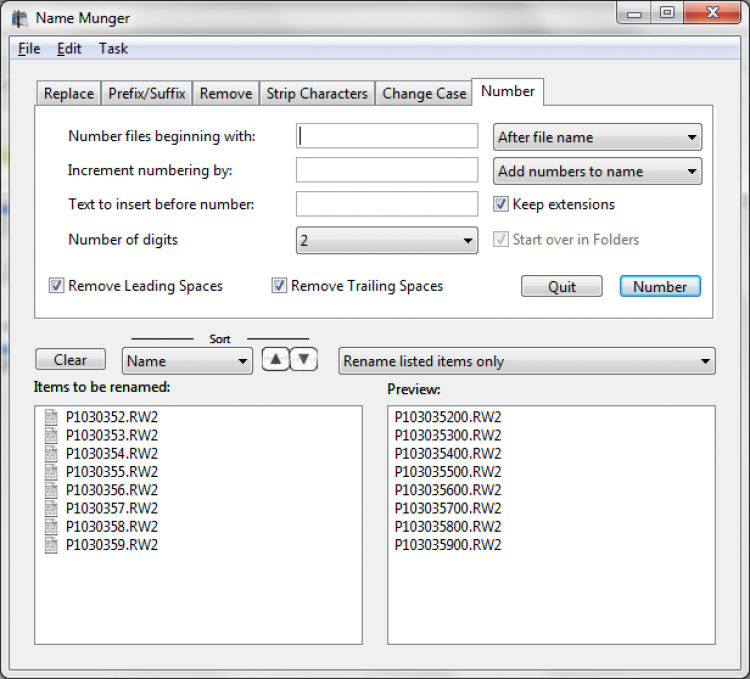Viewport: 750px width, 679px height.
Task: Click P103035800.RW2 in the preview list
Action: (x=448, y=526)
